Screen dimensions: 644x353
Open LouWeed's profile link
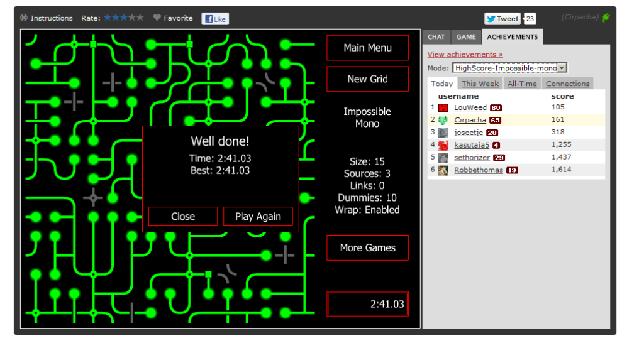(x=470, y=107)
